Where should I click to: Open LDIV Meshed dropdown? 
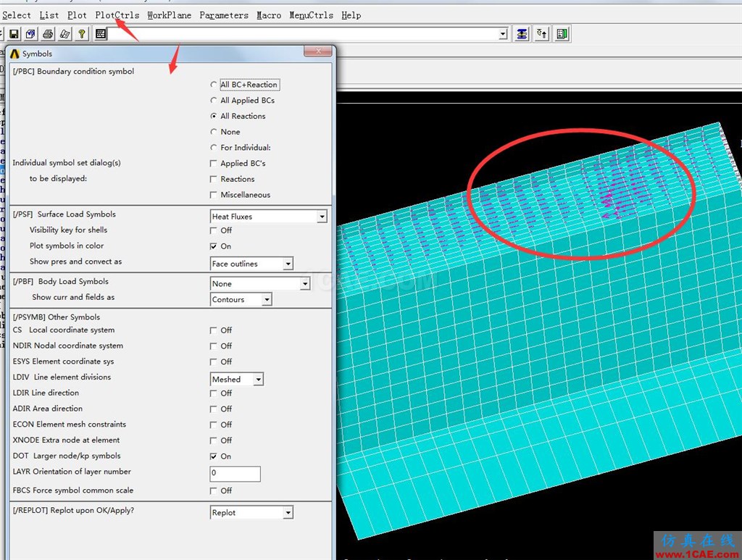coord(259,380)
